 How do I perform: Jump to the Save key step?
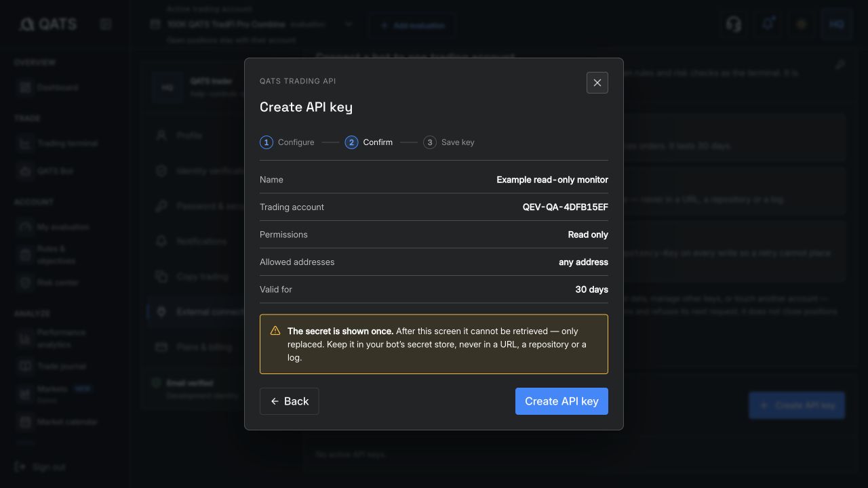click(x=449, y=142)
